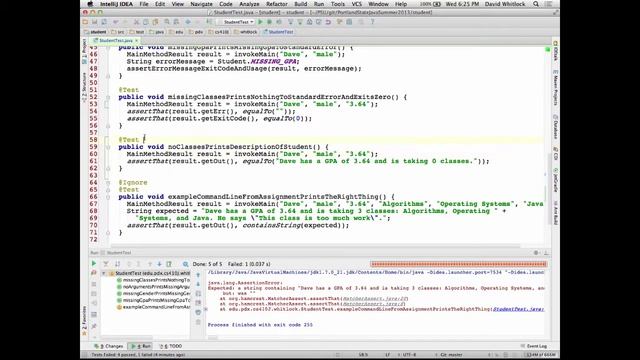Open the Event Log button
640x360 pixels.
pyautogui.click(x=533, y=346)
